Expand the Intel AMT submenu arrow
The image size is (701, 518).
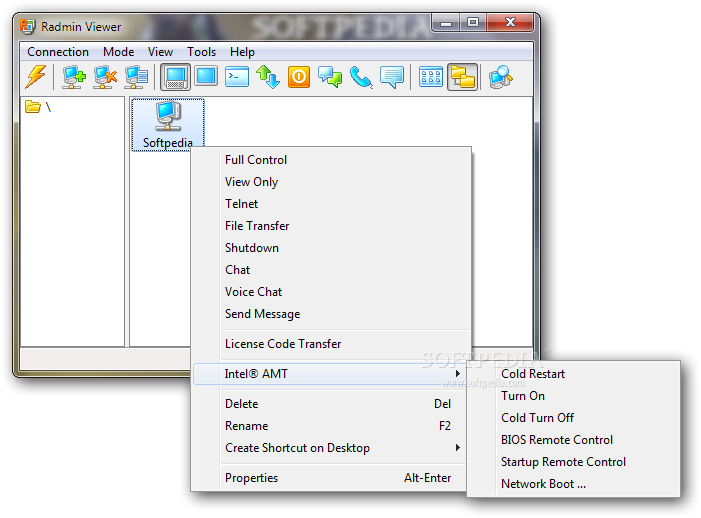point(457,374)
